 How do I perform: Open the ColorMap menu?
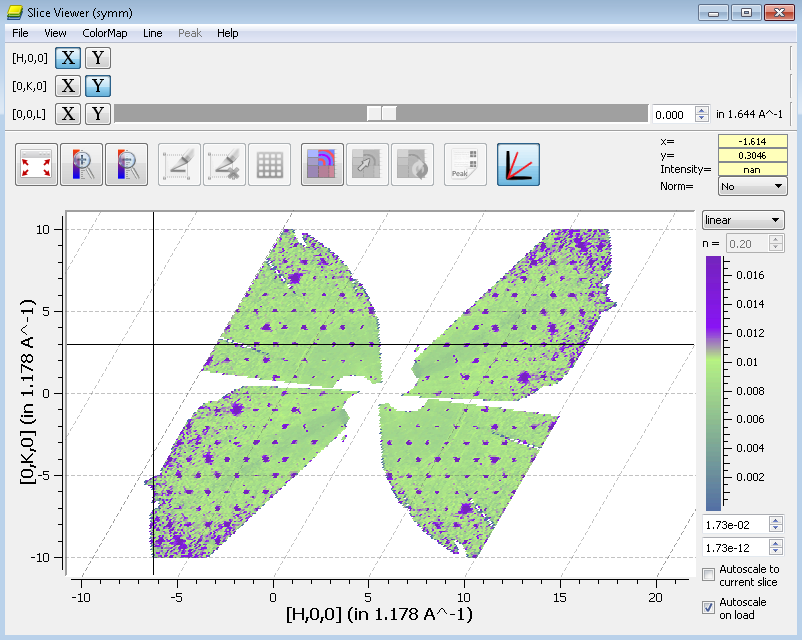104,33
